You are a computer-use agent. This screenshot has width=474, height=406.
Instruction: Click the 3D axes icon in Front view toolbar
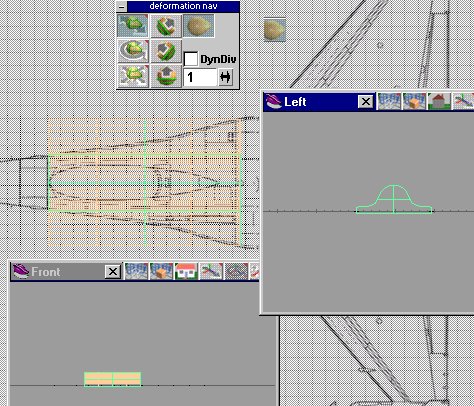click(x=211, y=271)
